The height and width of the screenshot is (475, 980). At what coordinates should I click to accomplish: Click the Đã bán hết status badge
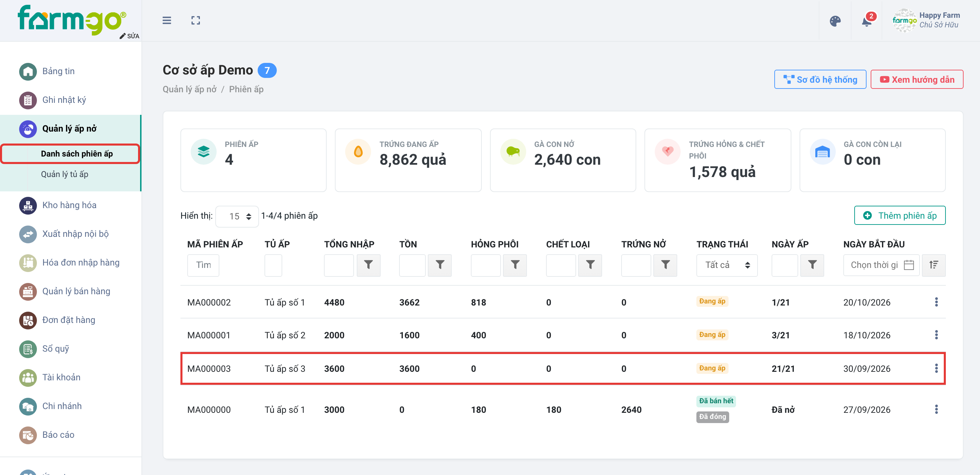coord(716,401)
